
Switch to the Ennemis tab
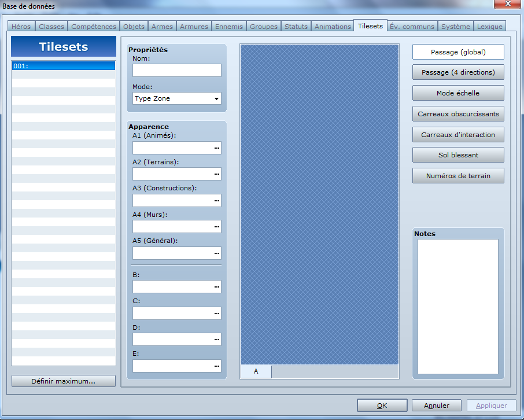click(229, 27)
